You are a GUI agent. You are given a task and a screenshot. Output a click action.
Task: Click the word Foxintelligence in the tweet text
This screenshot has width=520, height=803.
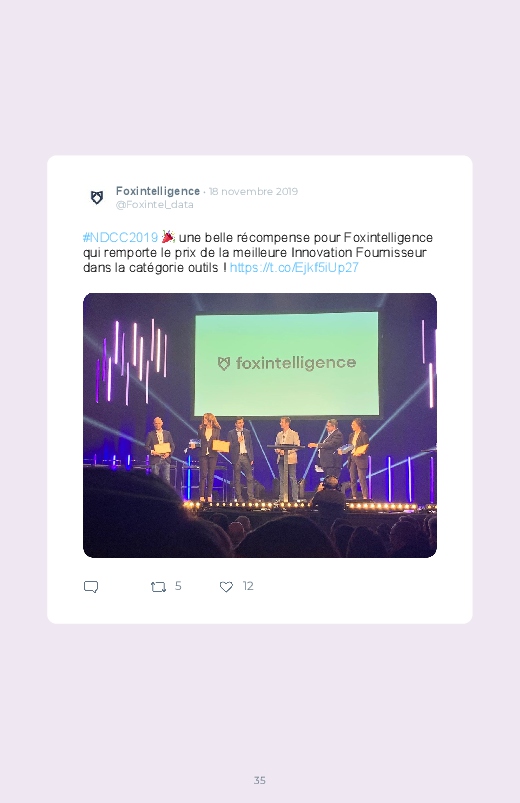click(388, 238)
